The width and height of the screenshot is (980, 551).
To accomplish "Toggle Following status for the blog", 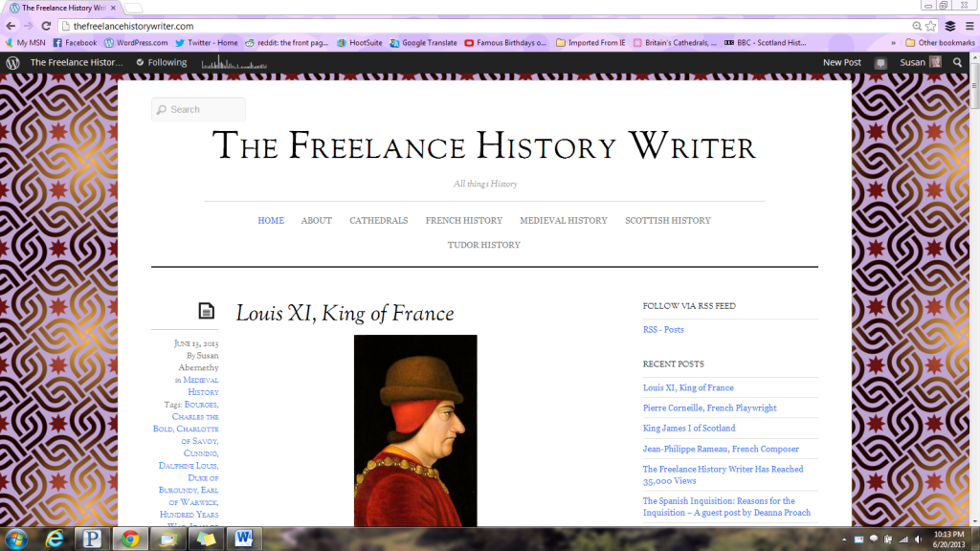I will [162, 62].
